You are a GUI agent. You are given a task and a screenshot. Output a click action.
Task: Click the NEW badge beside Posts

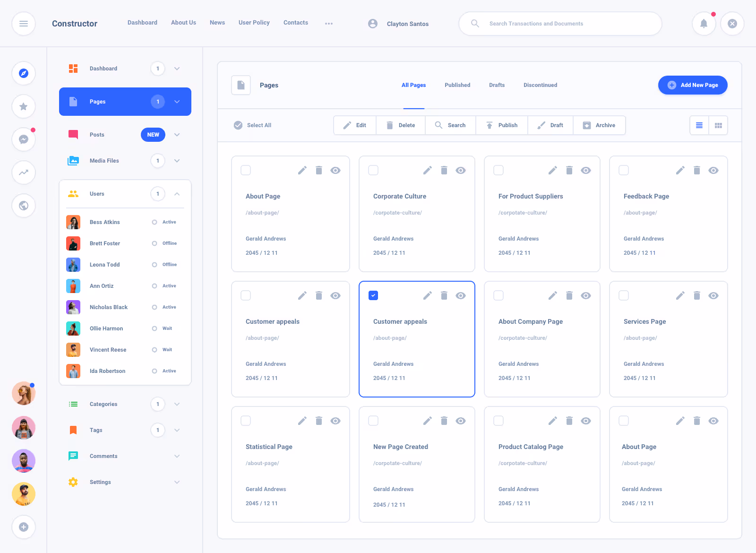tap(153, 135)
